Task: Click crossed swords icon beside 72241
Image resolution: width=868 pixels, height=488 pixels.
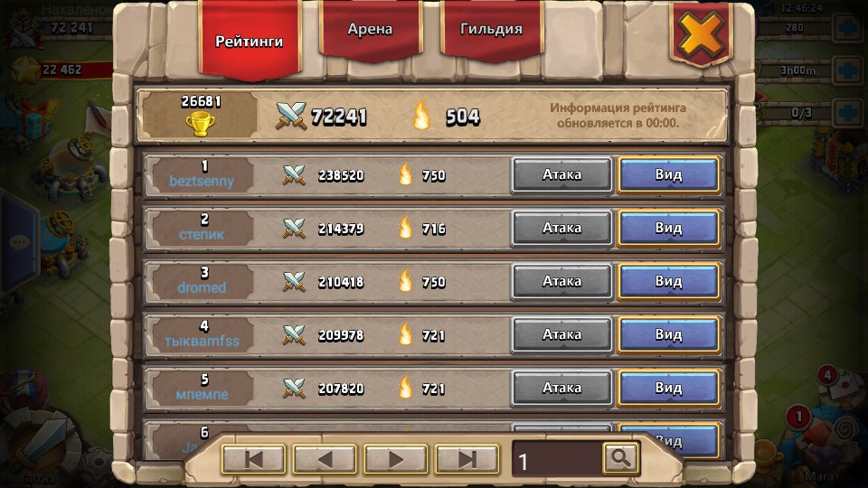Action: click(x=291, y=117)
